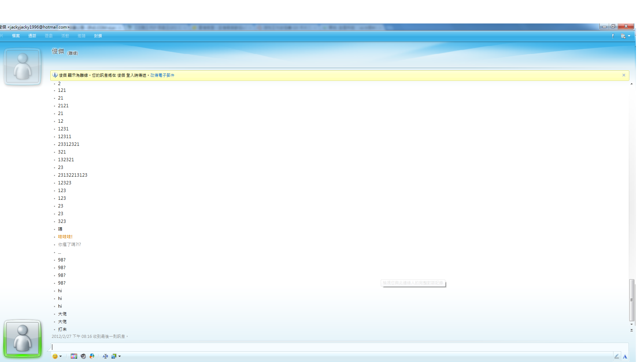Click the wink animations grid icon
This screenshot has width=644, height=362.
pos(74,356)
